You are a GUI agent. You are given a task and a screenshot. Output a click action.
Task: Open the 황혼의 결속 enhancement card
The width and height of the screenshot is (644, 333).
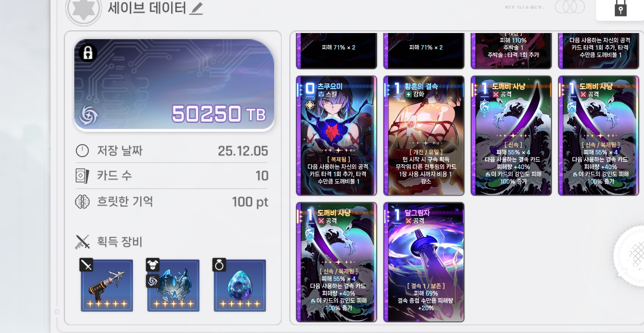click(x=424, y=136)
